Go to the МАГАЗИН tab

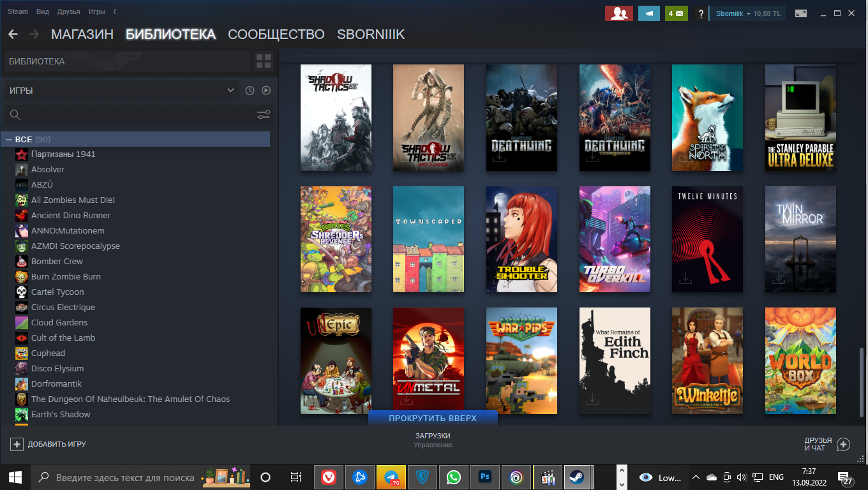tap(82, 34)
